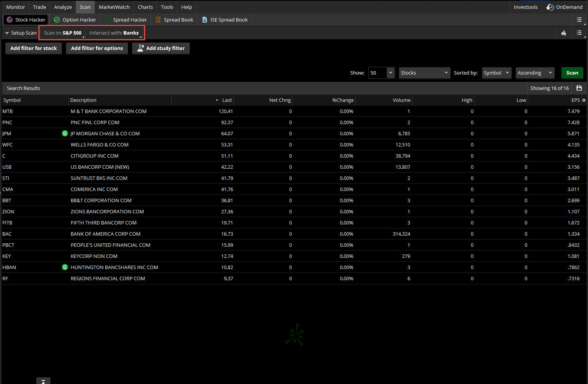Open the list menu icon beside the subtabs

pyautogui.click(x=579, y=20)
